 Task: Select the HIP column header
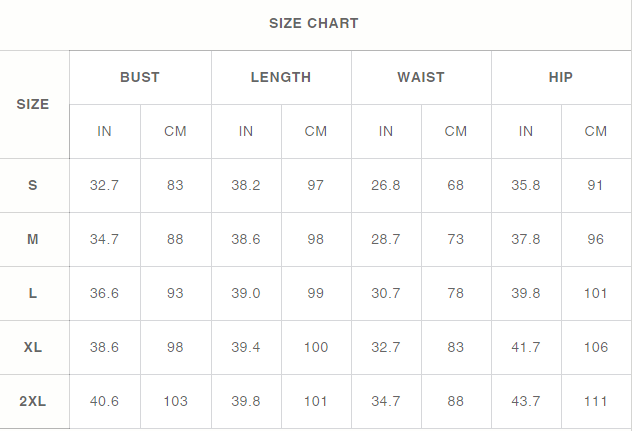pyautogui.click(x=561, y=77)
